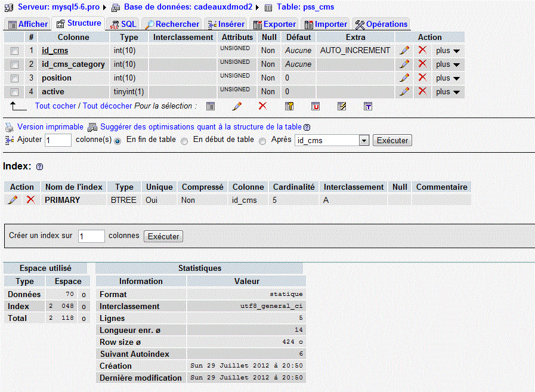Edit the id_cms column with pencil icon

[404, 50]
